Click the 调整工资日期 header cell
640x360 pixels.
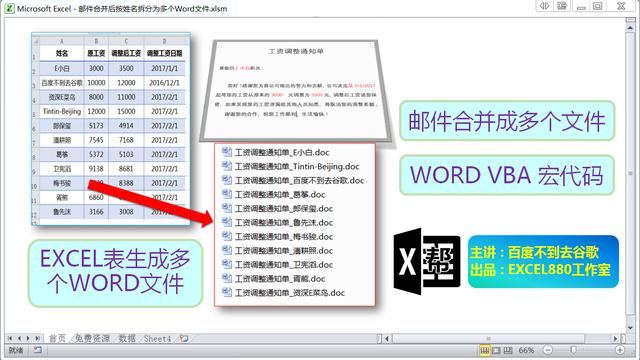point(164,53)
